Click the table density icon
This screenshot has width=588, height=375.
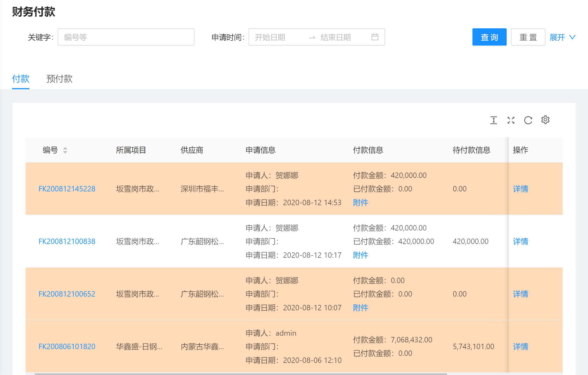[x=493, y=120]
